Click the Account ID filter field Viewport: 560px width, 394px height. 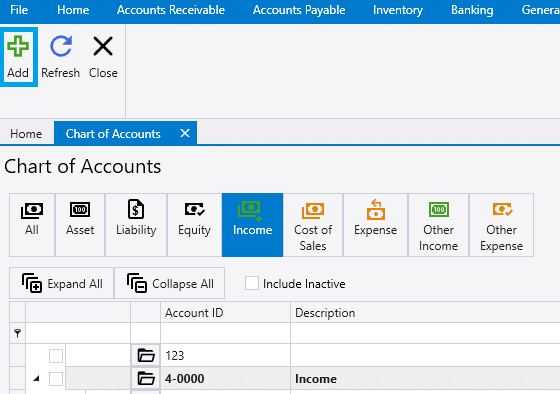click(x=225, y=333)
